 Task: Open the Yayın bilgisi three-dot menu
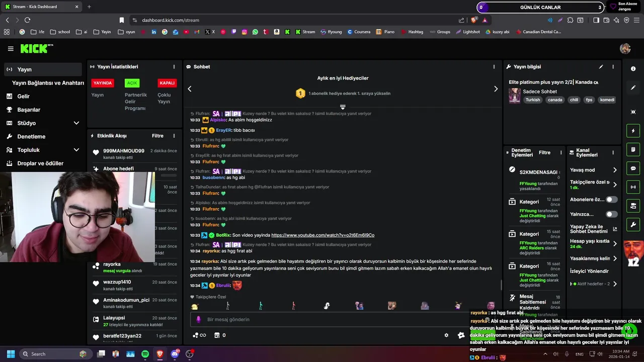tap(613, 67)
